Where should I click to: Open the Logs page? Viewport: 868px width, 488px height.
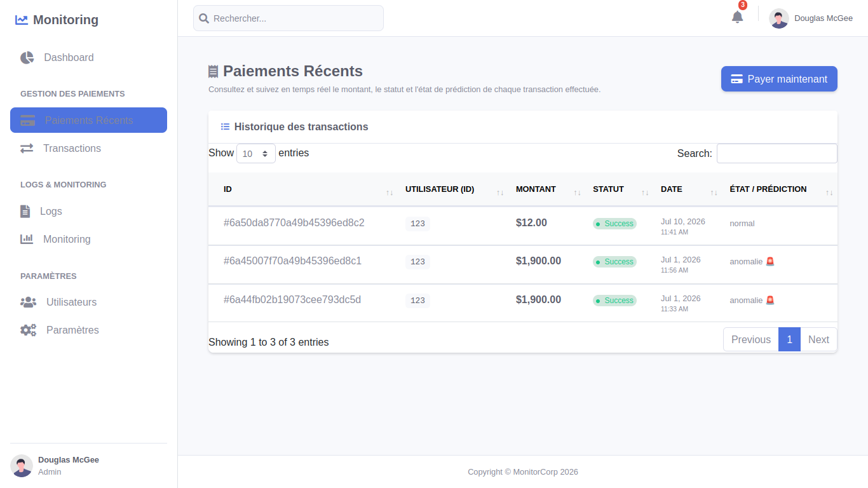(88, 211)
